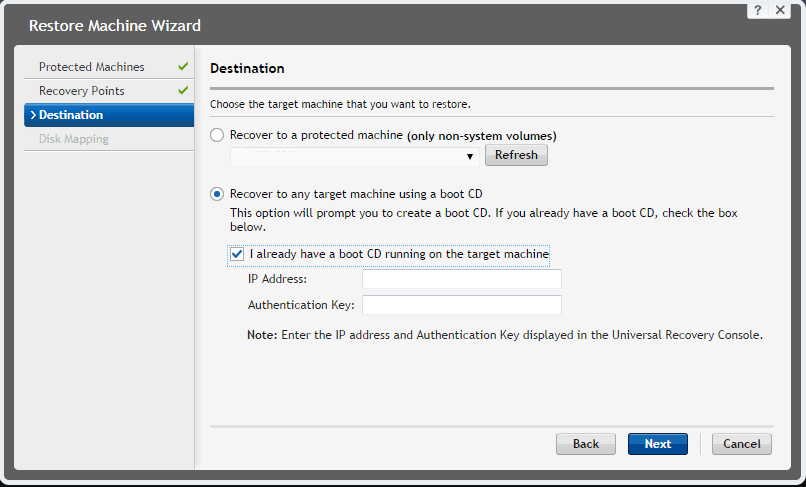Open the wizard help question mark icon
This screenshot has width=806, height=487.
(x=759, y=9)
